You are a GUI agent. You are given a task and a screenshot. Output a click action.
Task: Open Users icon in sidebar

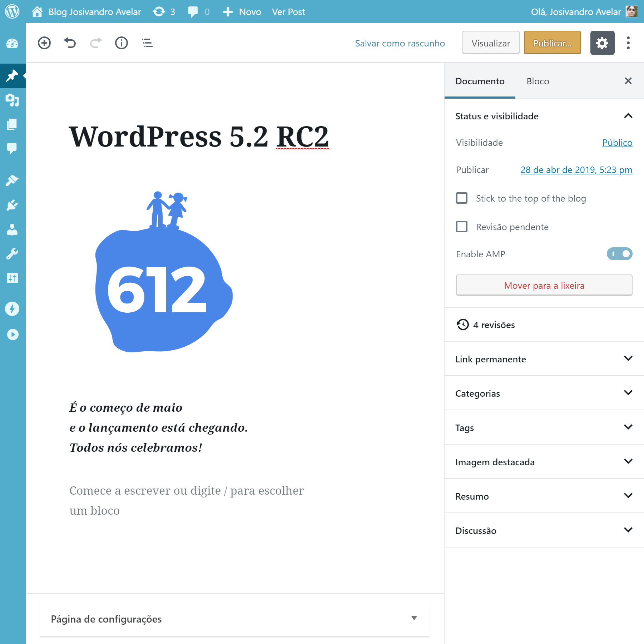pyautogui.click(x=12, y=229)
